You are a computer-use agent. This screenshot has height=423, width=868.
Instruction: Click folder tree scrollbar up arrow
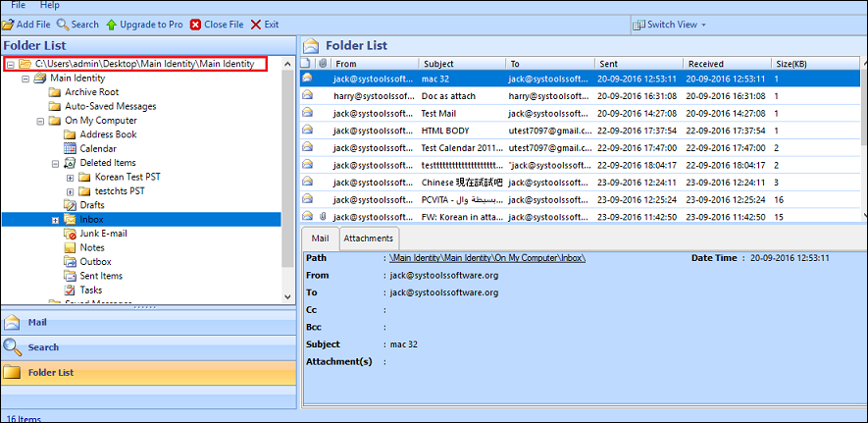tap(287, 64)
